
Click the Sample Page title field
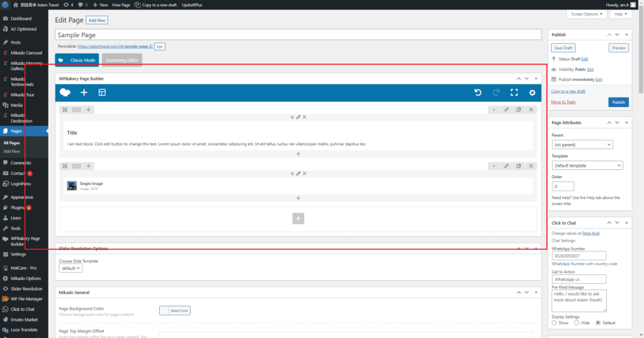[298, 35]
